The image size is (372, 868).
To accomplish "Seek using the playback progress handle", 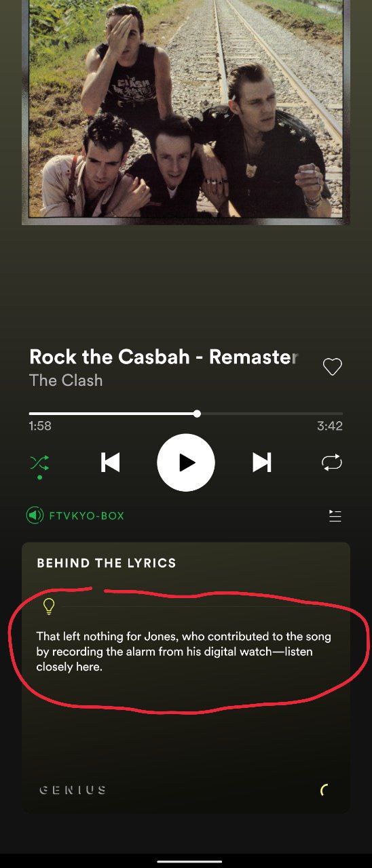I will pyautogui.click(x=197, y=414).
